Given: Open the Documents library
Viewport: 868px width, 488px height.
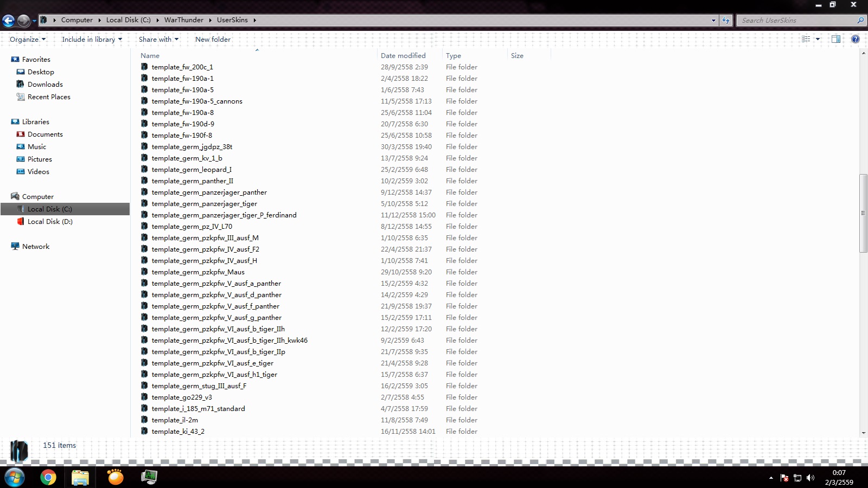Looking at the screenshot, I should [45, 134].
